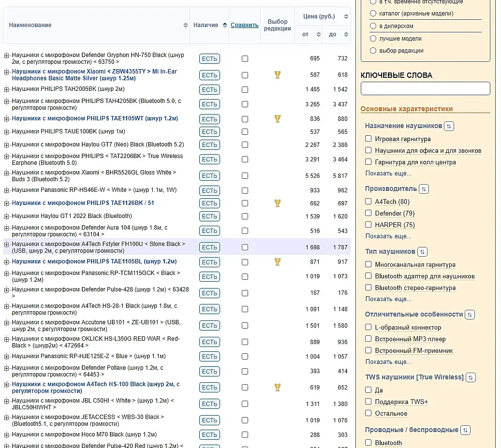Screen dimensions: 501x448
Task: Open PHILIPS TAE1126BK / 51 product link
Action: (83, 203)
